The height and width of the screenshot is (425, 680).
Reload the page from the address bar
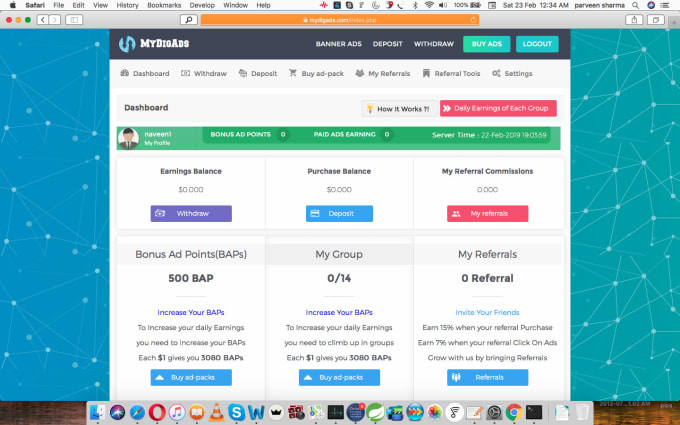(x=473, y=20)
